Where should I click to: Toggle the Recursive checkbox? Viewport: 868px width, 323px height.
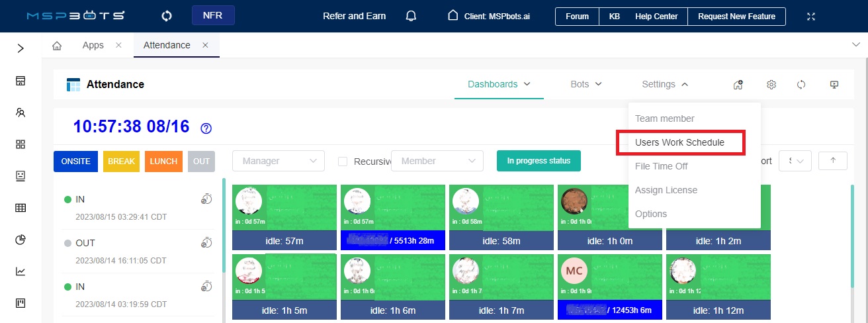(x=343, y=161)
